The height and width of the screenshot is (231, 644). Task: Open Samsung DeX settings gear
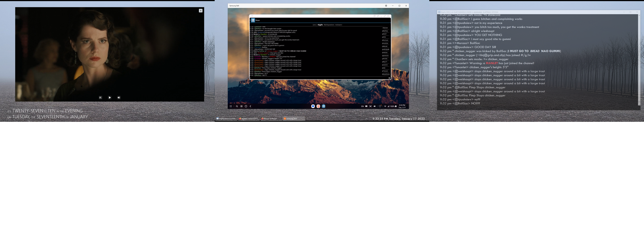pyautogui.click(x=386, y=5)
